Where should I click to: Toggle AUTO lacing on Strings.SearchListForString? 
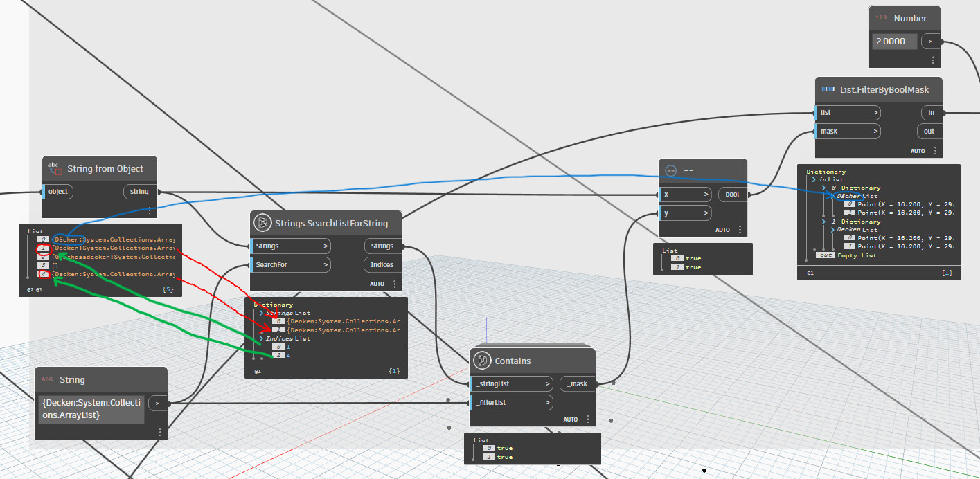click(x=377, y=283)
